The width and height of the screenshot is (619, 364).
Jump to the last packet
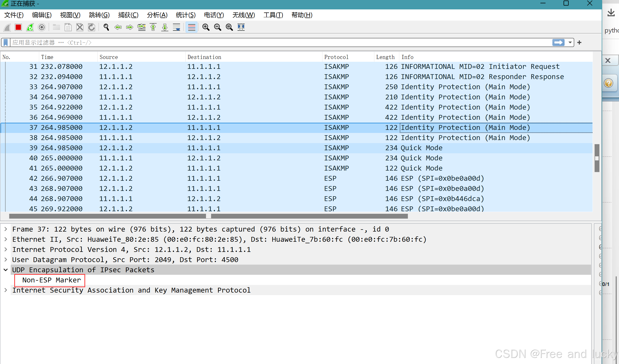coord(165,27)
